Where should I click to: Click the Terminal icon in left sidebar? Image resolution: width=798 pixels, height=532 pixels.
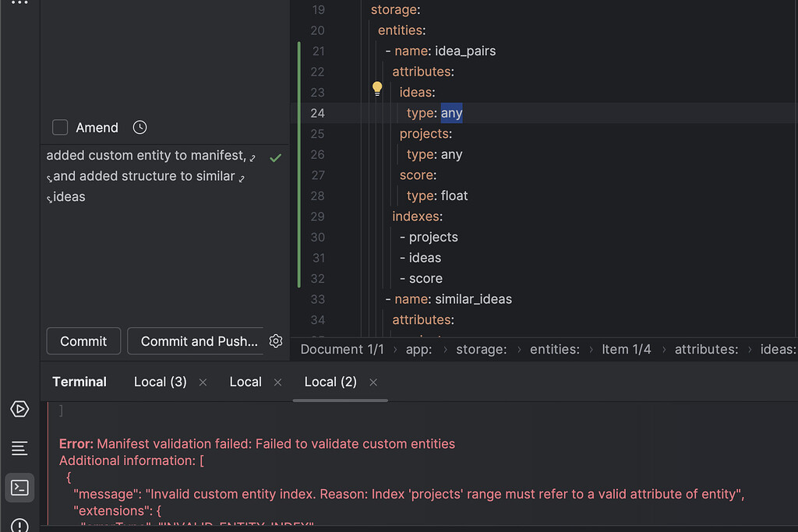19,487
